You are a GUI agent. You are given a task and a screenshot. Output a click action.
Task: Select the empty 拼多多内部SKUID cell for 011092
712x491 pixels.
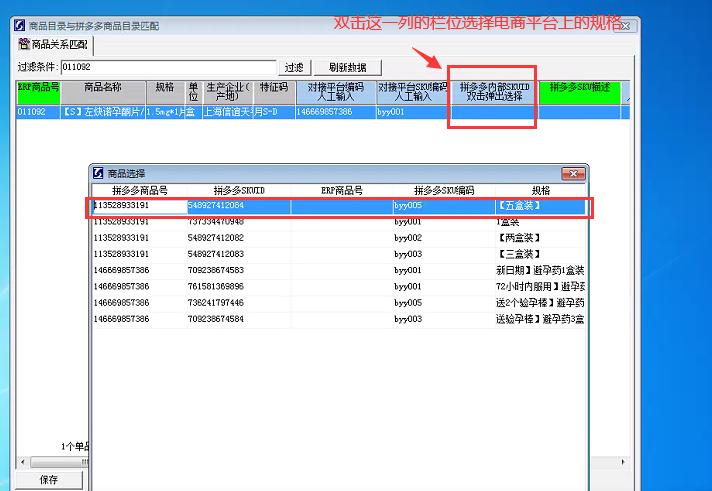coord(494,113)
